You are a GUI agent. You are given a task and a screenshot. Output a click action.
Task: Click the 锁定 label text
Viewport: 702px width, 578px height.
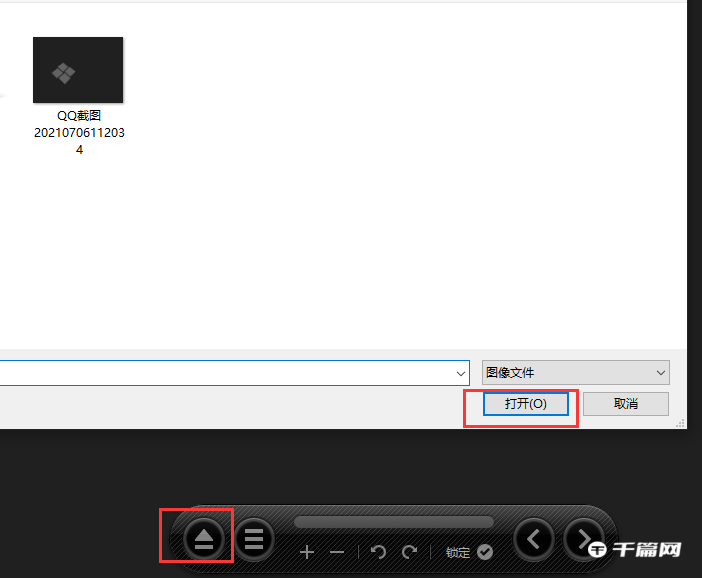click(458, 553)
